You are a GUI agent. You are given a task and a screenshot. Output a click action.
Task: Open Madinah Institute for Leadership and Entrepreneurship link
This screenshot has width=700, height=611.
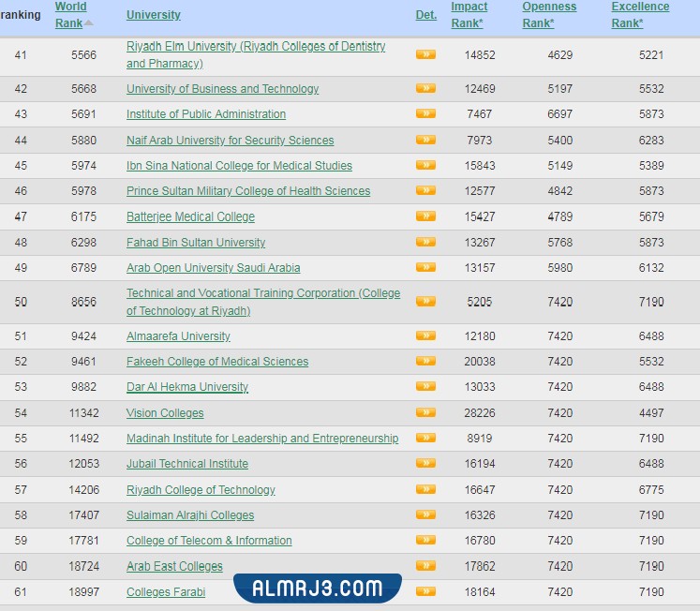(x=262, y=439)
